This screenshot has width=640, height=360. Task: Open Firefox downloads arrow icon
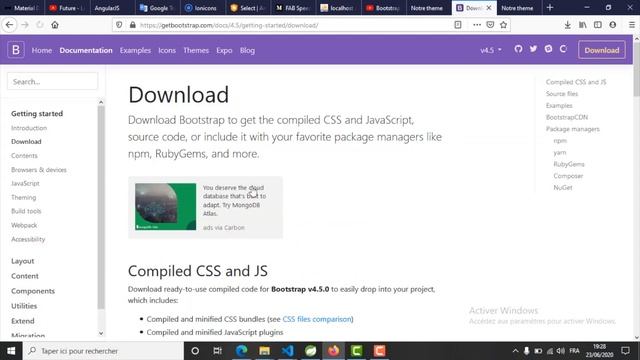tap(567, 25)
